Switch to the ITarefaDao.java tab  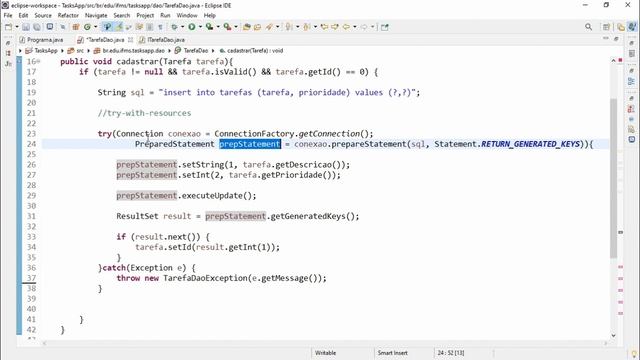(162, 40)
